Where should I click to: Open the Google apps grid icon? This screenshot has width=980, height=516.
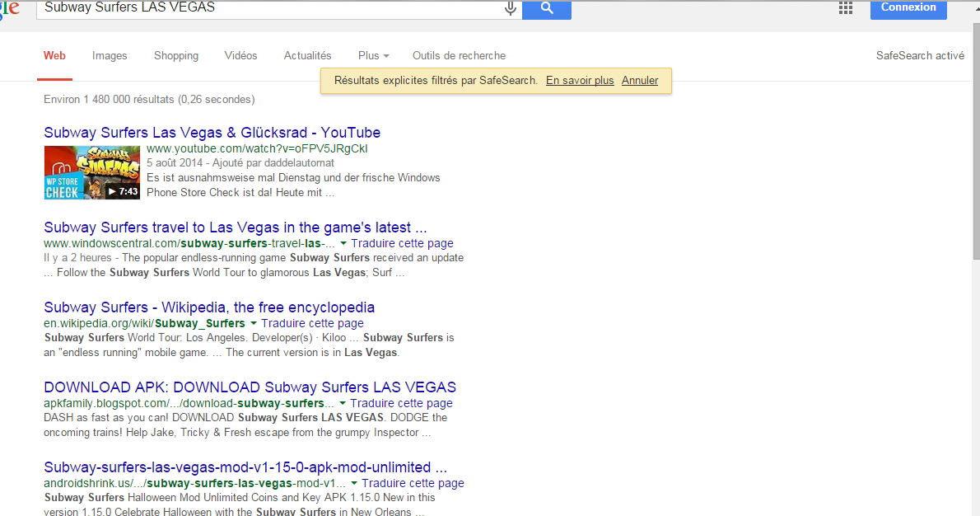coord(846,8)
